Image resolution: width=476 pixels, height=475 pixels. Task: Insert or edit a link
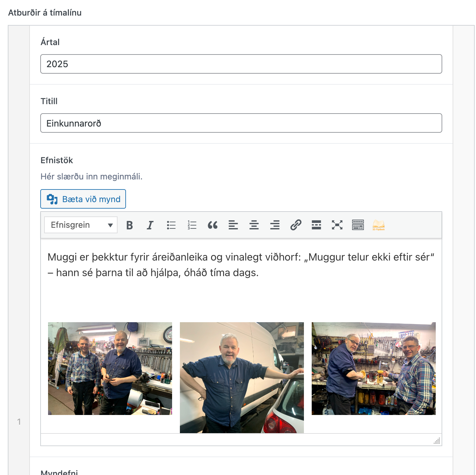coord(296,225)
